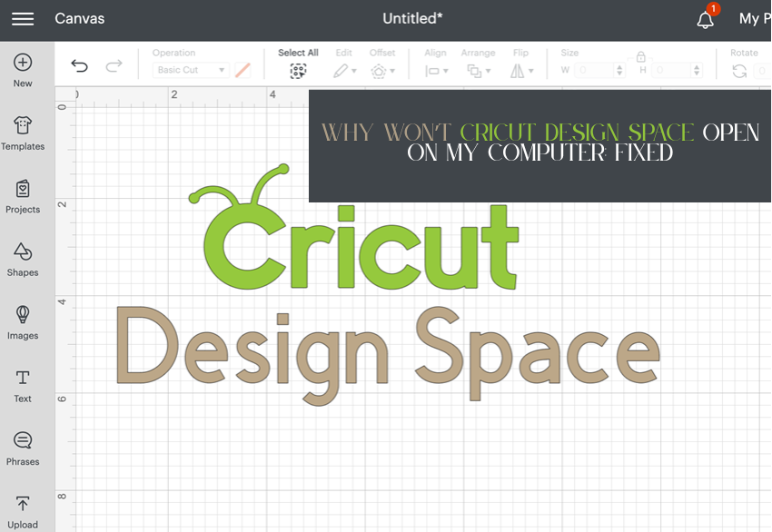The width and height of the screenshot is (772, 532).
Task: Open the New project panel
Action: pyautogui.click(x=22, y=68)
